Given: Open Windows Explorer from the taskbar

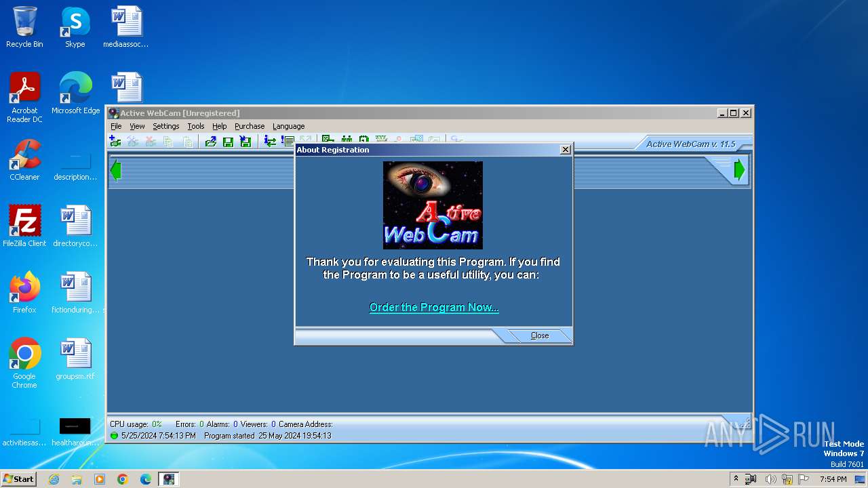Looking at the screenshot, I should [77, 479].
